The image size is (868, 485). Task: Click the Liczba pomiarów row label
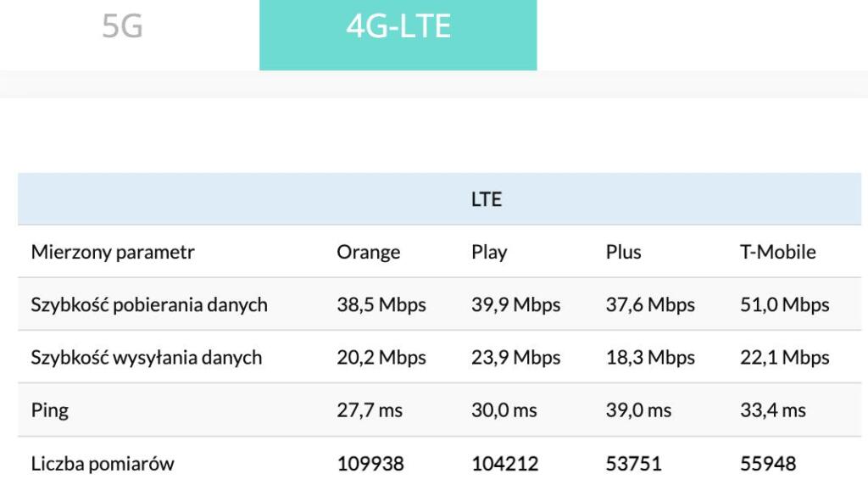(x=103, y=464)
